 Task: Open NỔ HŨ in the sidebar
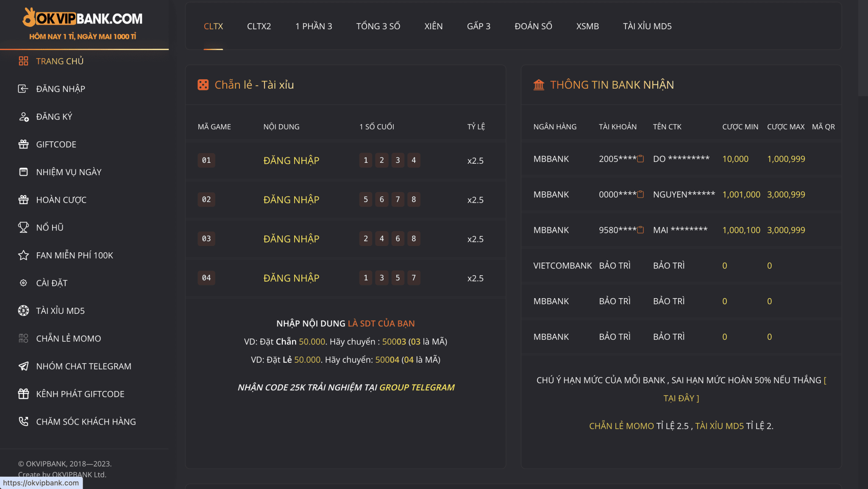coord(50,227)
